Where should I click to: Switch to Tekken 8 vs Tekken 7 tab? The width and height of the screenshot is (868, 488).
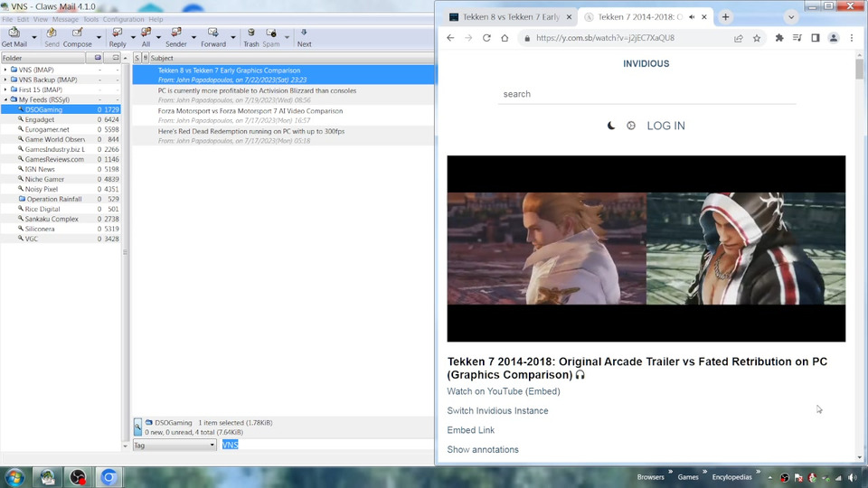pos(510,17)
